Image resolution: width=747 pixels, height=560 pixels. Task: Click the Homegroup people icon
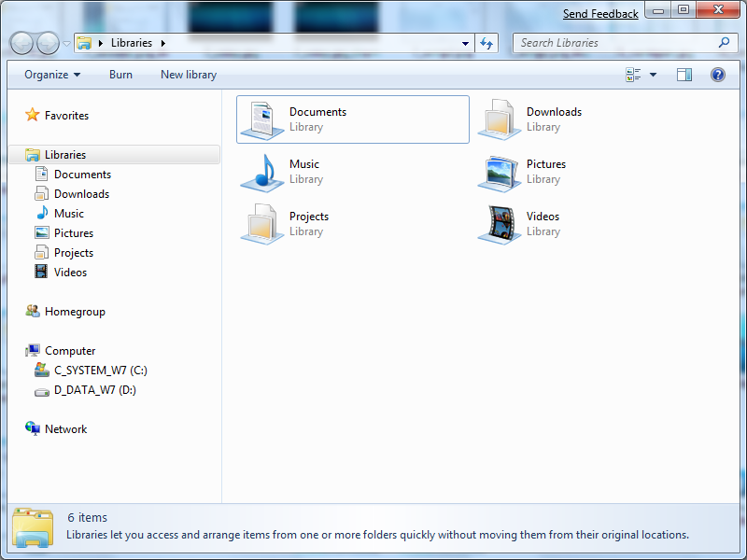click(33, 311)
